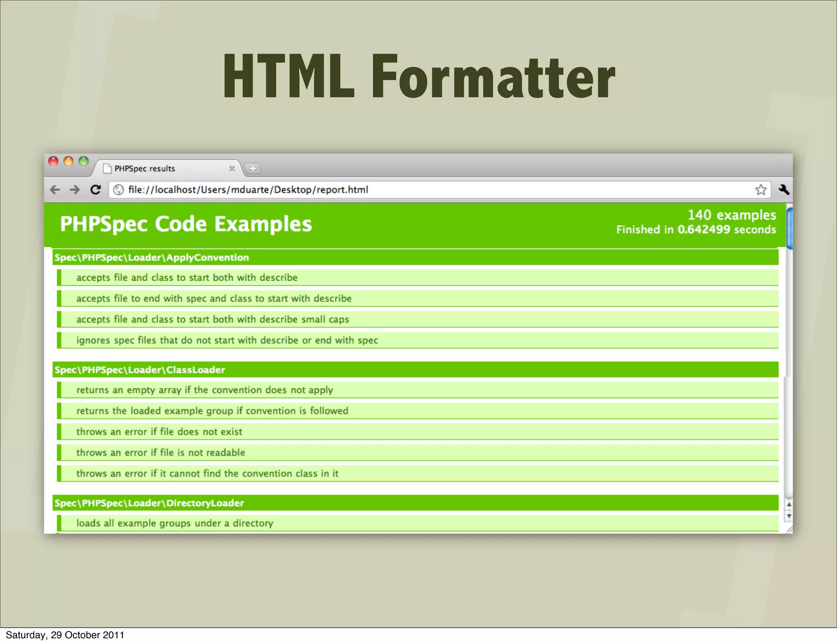Click example 'throws an error if file does not exist'
The width and height of the screenshot is (837, 644).
[159, 432]
